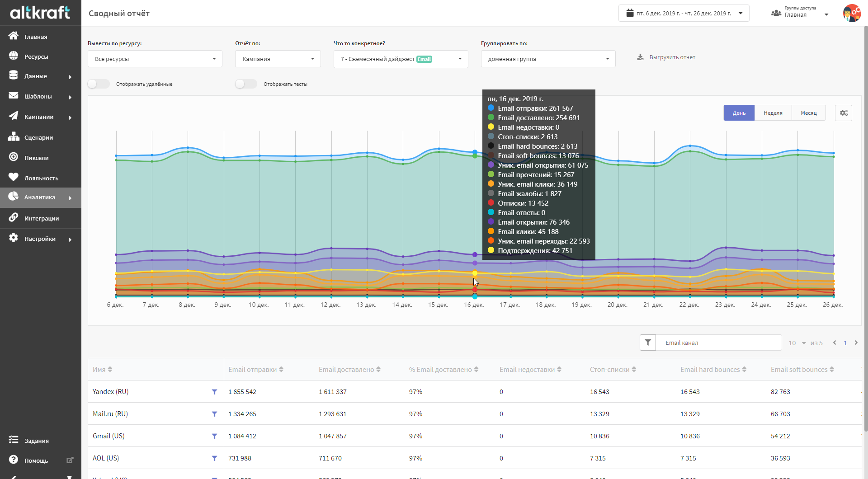Click the page vertical scrollbar
The image size is (868, 479).
point(866,228)
